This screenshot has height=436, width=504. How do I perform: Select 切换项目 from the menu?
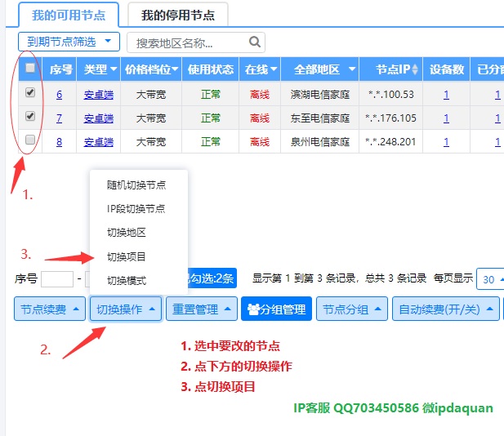point(126,256)
